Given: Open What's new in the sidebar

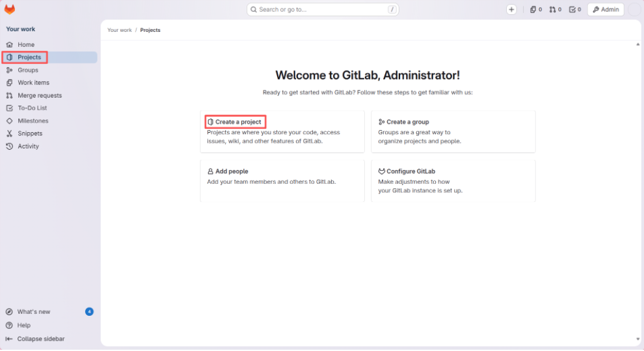Looking at the screenshot, I should tap(49, 312).
